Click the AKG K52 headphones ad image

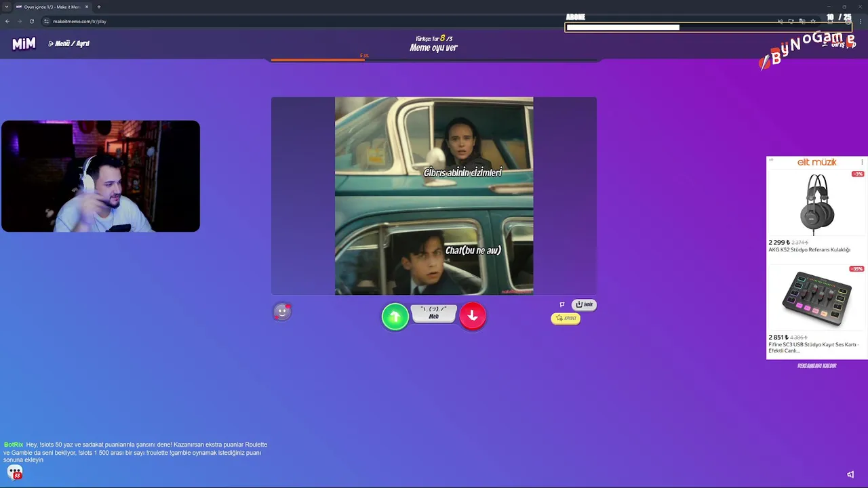tap(816, 203)
